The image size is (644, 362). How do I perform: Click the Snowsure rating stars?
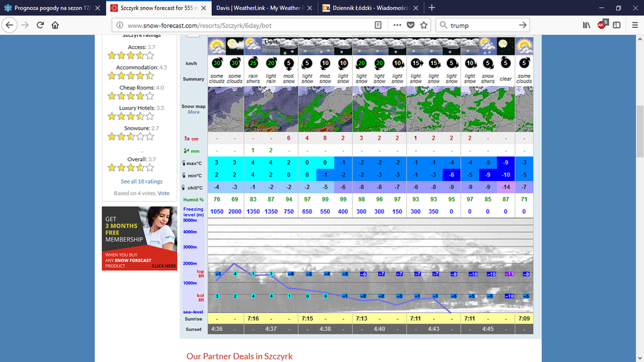tap(131, 137)
